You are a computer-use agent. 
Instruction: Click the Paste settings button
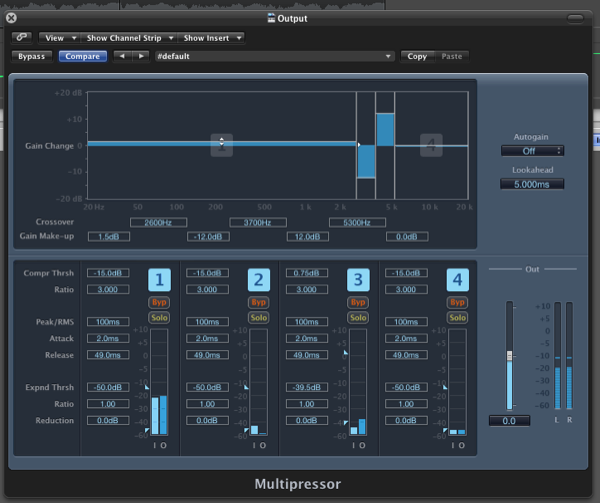(x=452, y=56)
